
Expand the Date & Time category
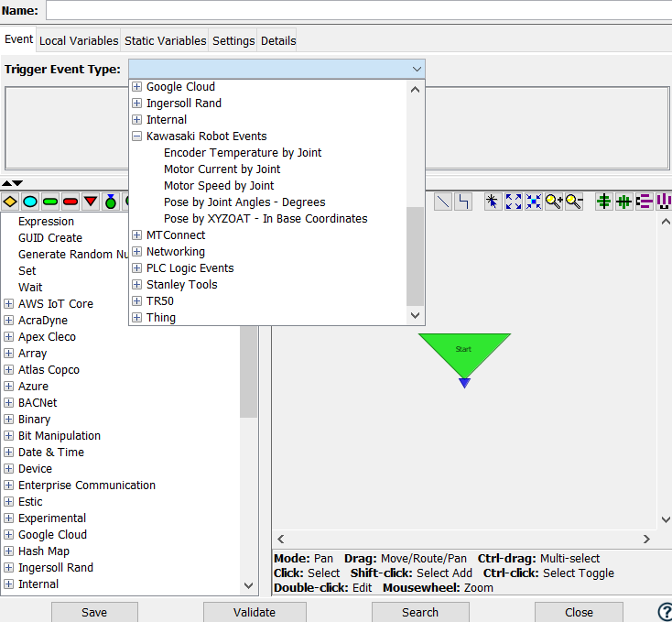(8, 453)
